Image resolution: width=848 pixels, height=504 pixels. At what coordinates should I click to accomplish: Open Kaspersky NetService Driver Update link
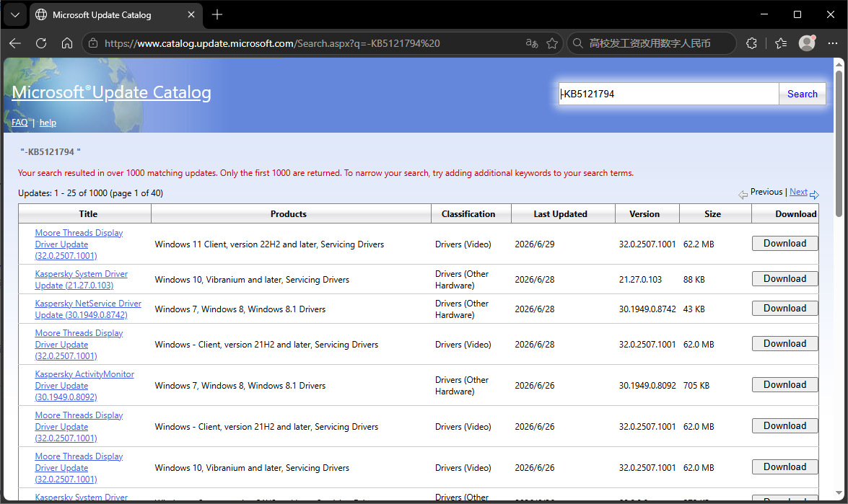point(88,309)
